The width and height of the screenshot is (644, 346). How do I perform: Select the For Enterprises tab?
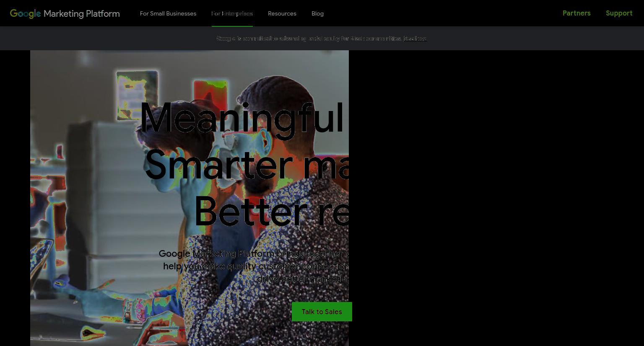[232, 13]
